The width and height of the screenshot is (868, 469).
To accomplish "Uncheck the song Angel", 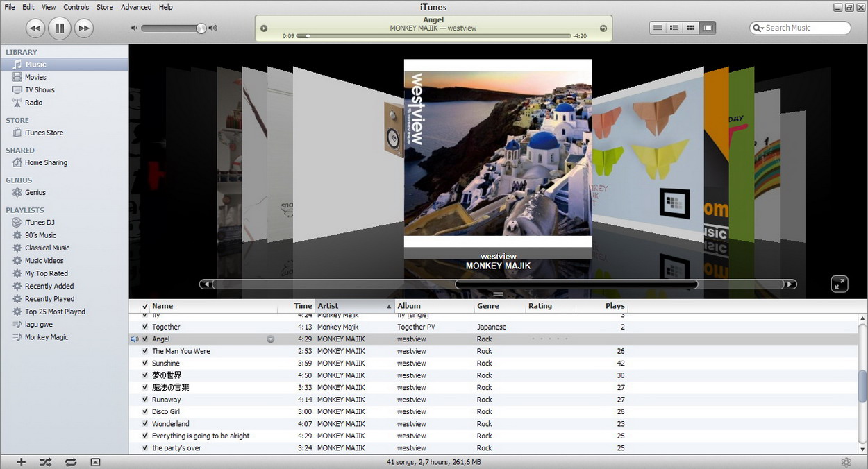I will 144,339.
